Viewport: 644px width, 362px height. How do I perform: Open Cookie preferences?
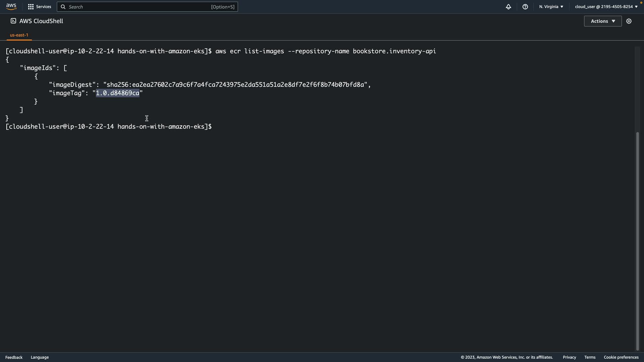[x=621, y=357]
